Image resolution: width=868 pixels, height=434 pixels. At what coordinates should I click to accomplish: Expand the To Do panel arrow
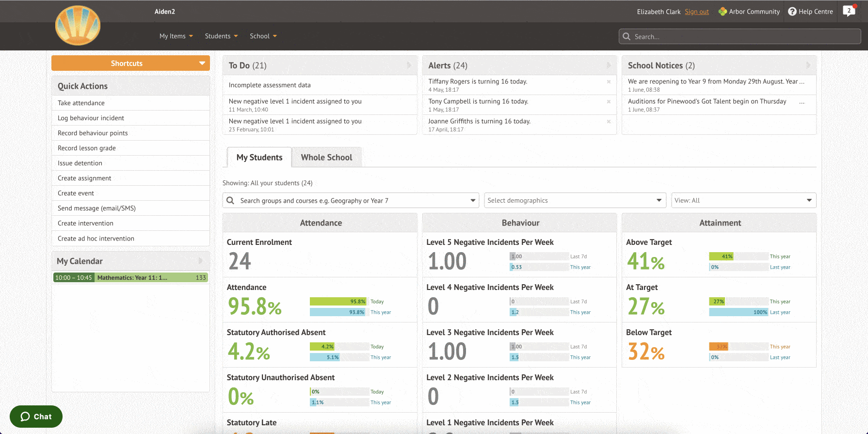409,65
